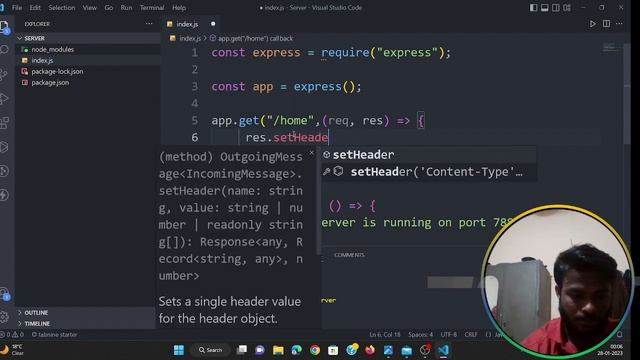Open the Terminal menu
This screenshot has height=360, width=640.
152,8
